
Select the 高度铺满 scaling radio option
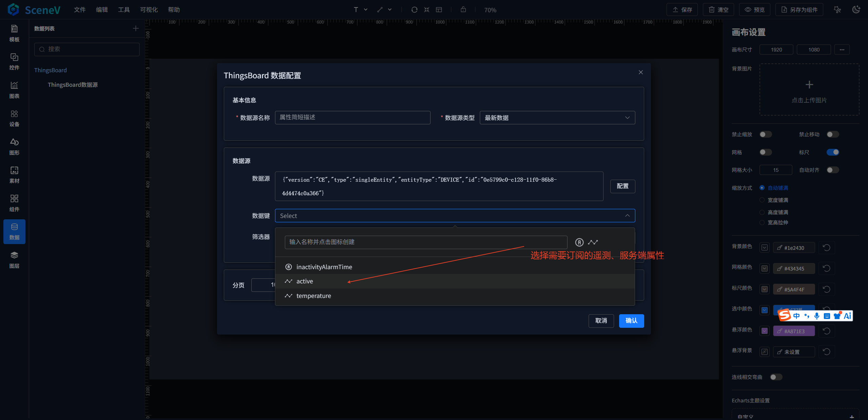point(762,212)
